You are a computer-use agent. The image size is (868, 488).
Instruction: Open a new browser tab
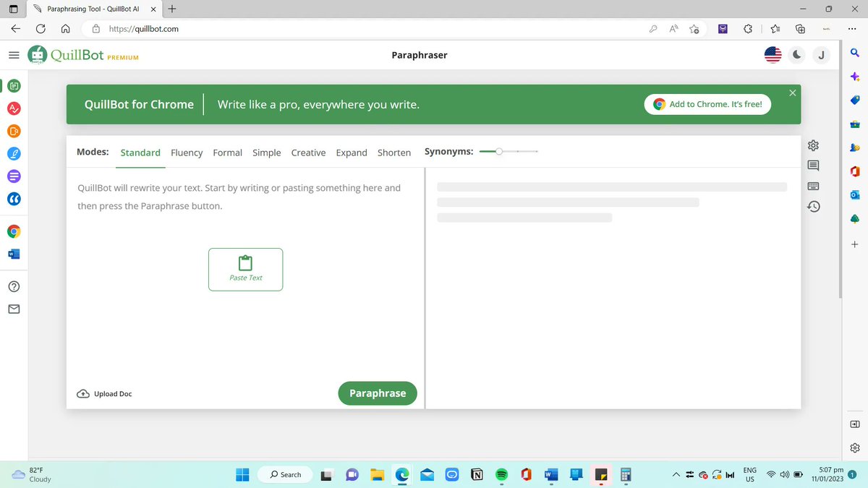[171, 9]
